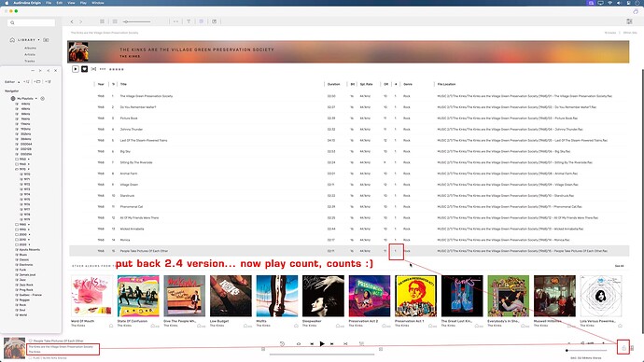Open Tracks in the library sidebar

tap(30, 61)
